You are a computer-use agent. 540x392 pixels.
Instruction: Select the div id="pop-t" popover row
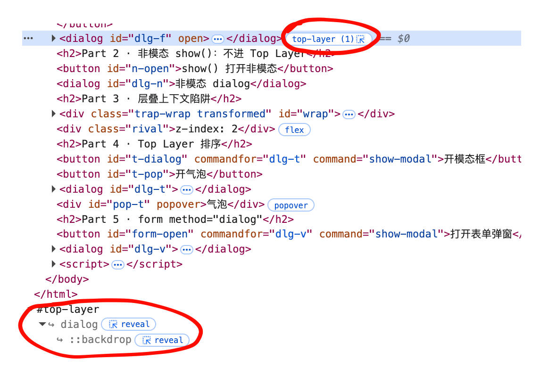point(160,204)
